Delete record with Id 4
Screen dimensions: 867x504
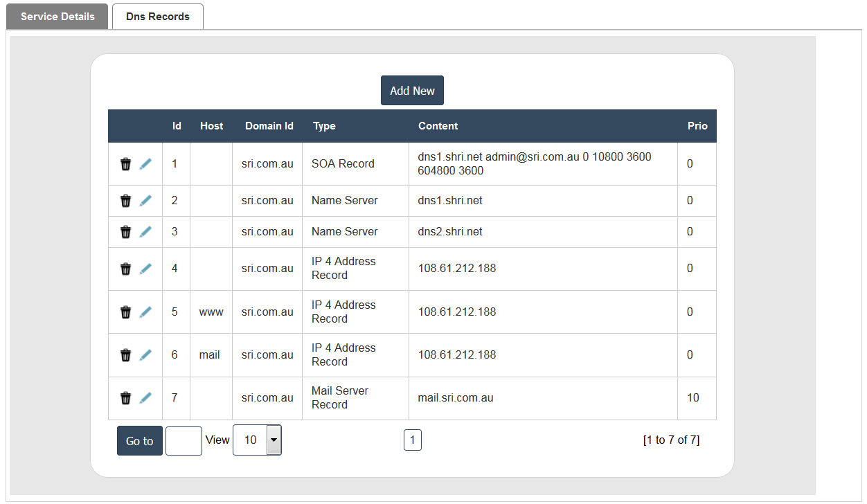(125, 269)
